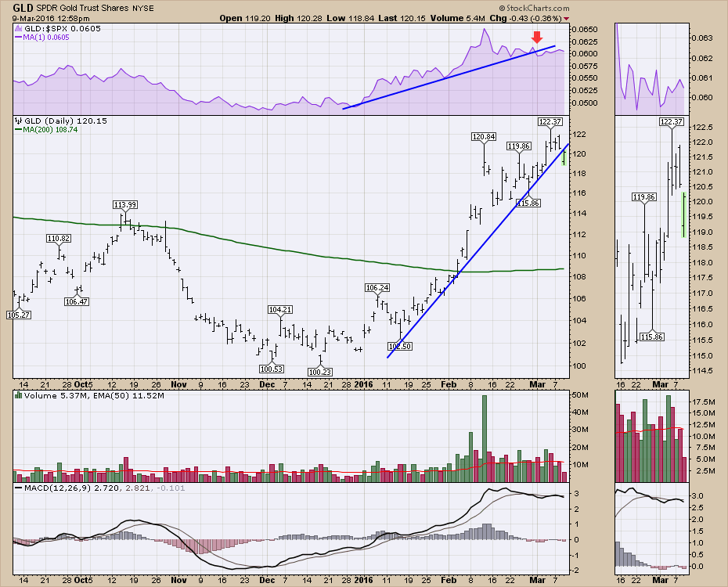Click the Volume 5.4M header value
Viewport: 728px width, 587px height.
pos(457,18)
